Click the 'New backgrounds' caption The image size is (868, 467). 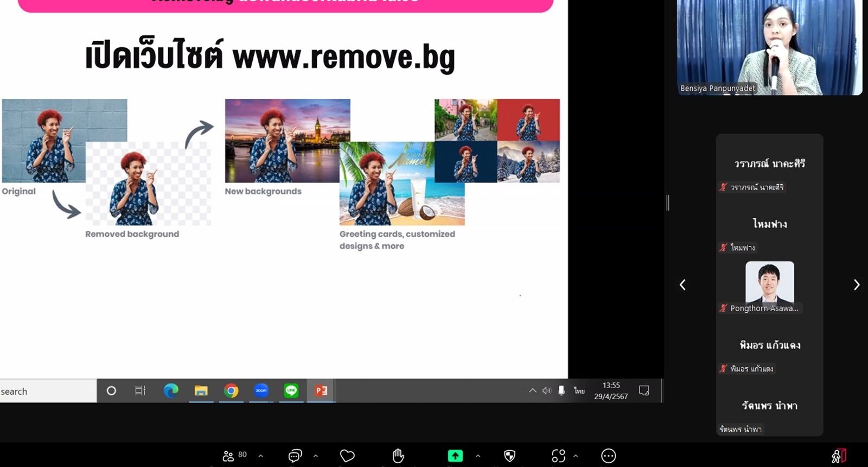(263, 191)
